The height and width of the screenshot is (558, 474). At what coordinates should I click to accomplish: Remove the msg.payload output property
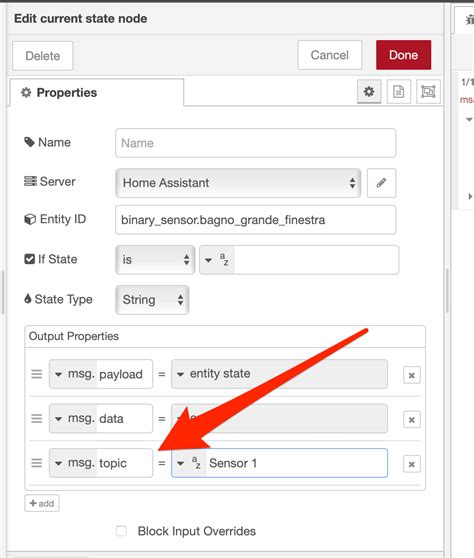pyautogui.click(x=412, y=375)
